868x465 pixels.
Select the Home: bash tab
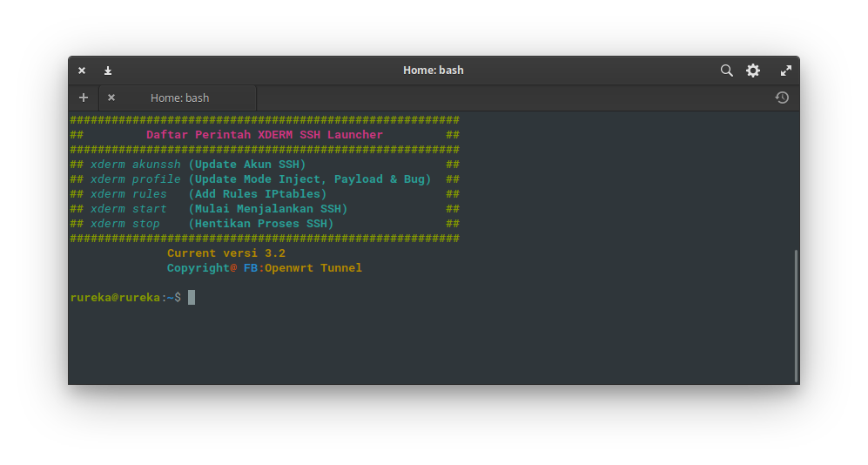coord(178,98)
